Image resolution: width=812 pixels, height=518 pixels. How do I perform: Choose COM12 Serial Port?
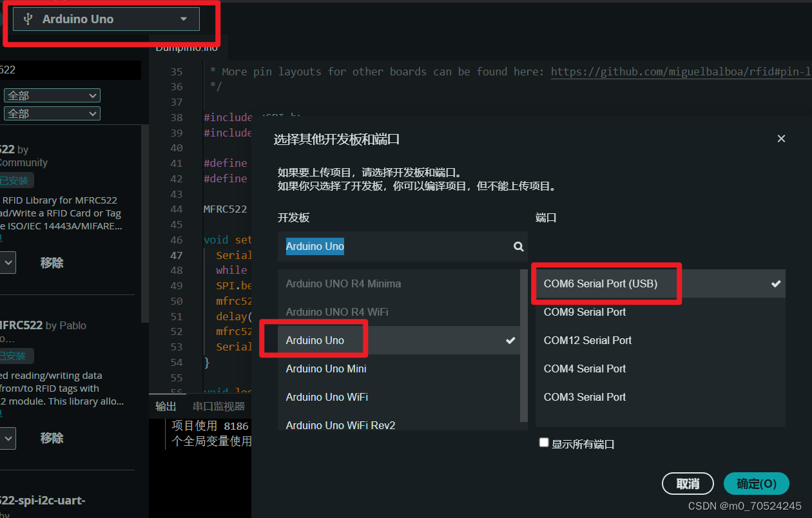point(661,340)
